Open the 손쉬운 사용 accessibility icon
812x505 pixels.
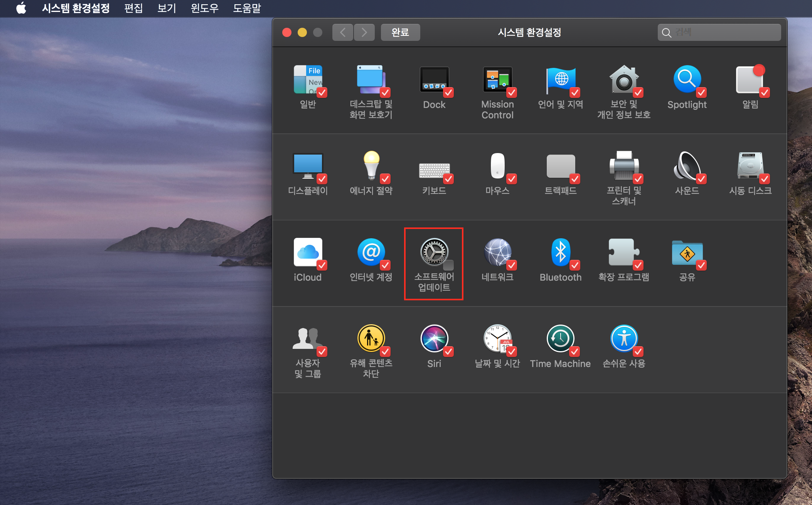tap(623, 338)
